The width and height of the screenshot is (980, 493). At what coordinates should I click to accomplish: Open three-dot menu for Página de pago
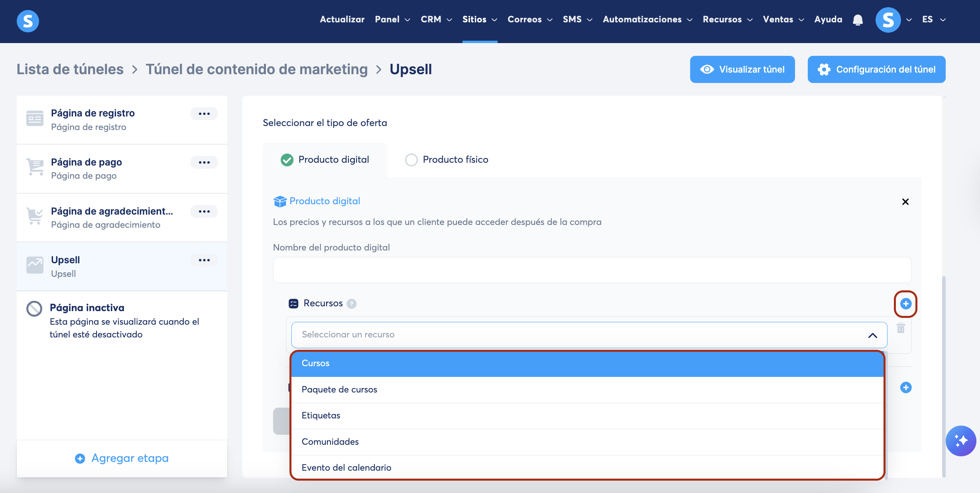(204, 162)
